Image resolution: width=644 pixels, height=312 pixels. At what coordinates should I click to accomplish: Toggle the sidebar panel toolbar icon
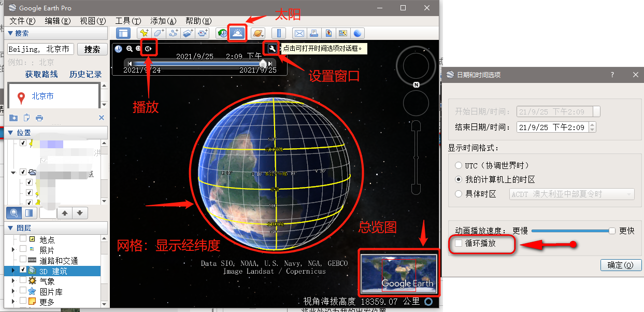coord(123,33)
